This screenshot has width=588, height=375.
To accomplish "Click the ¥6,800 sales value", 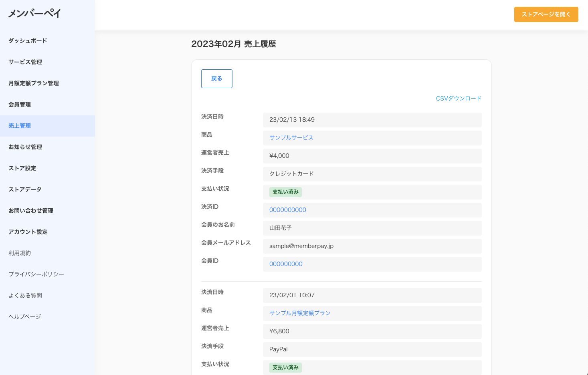I will click(279, 331).
